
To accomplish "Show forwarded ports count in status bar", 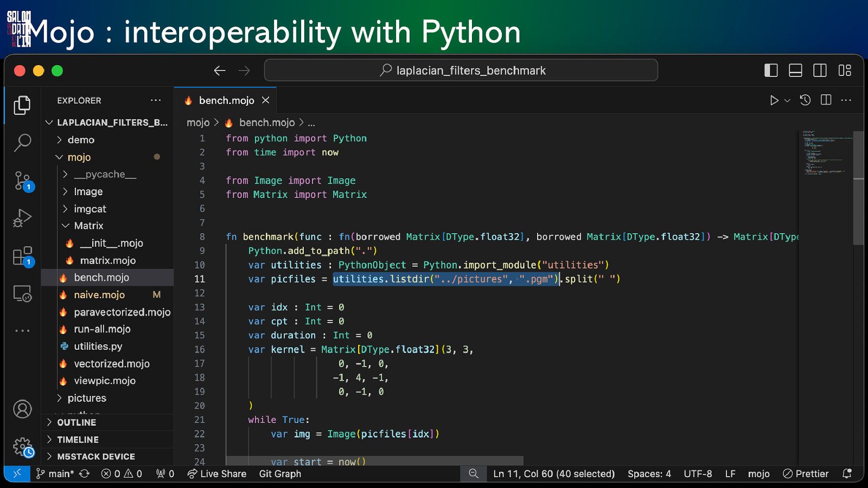I will [165, 474].
